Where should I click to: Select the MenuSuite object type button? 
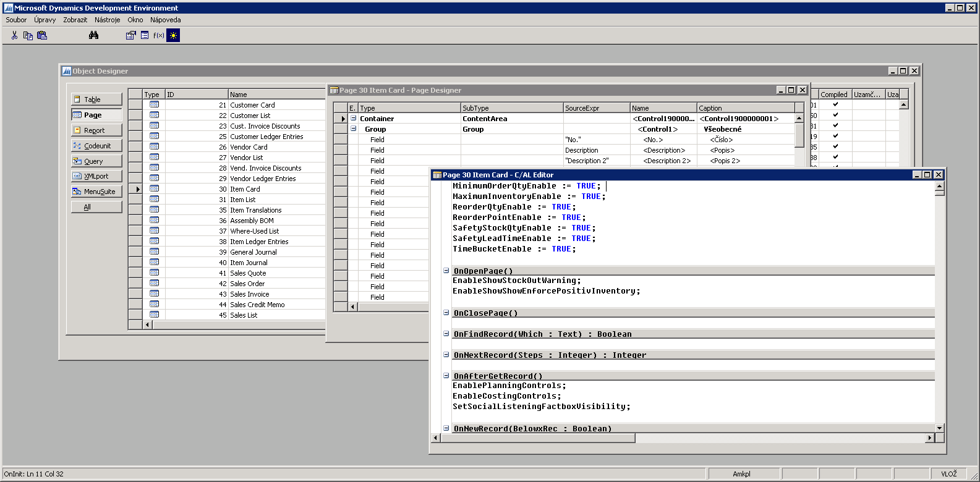[96, 192]
